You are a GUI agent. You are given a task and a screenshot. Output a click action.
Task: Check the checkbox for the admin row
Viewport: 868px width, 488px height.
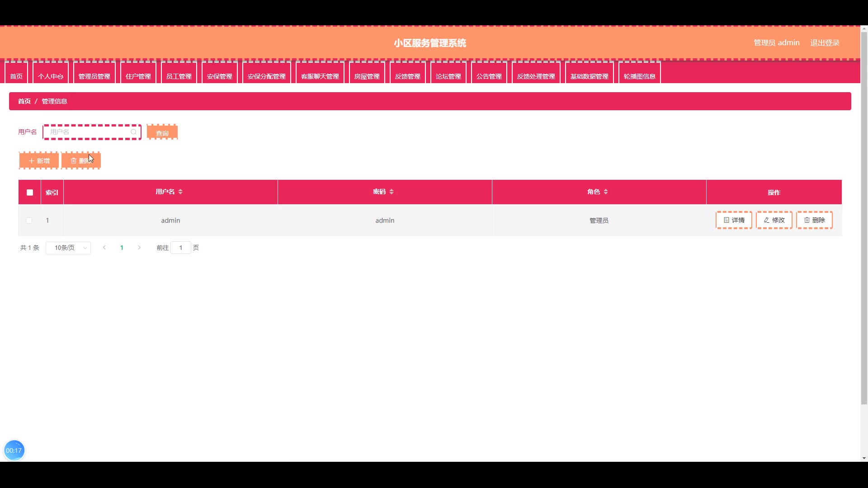pos(29,221)
